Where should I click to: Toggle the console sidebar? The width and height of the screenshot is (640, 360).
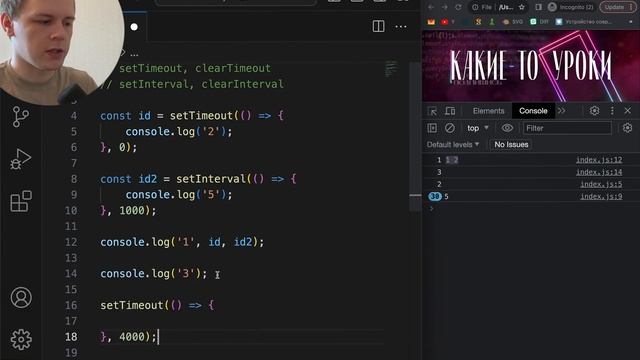coord(432,128)
